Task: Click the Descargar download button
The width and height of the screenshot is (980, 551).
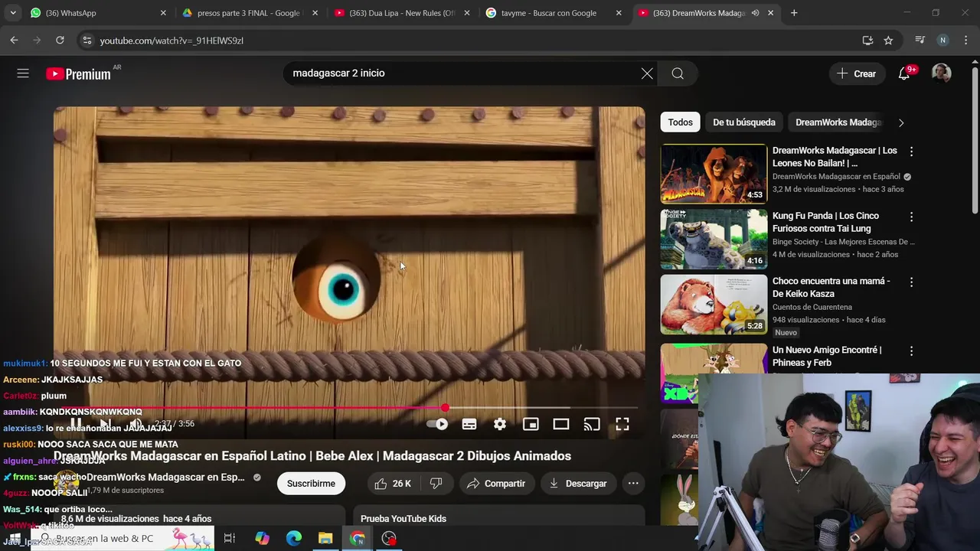Action: [578, 484]
